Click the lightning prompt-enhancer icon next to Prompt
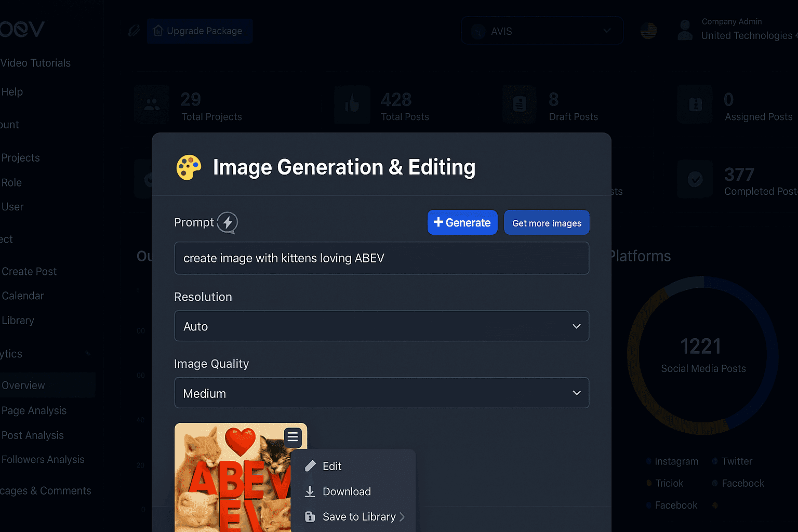 pos(227,222)
